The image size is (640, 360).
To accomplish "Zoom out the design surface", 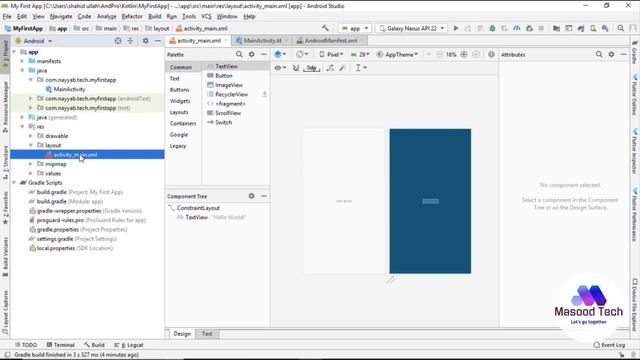I will coord(440,54).
